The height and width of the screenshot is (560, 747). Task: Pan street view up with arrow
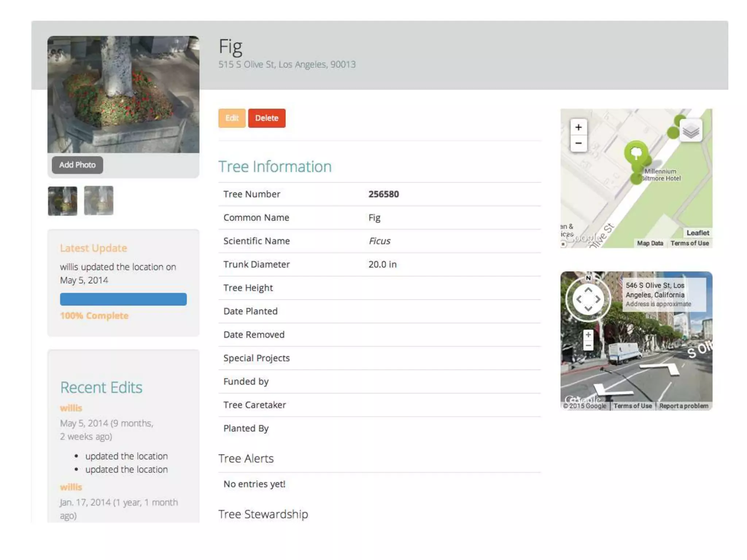click(x=588, y=290)
